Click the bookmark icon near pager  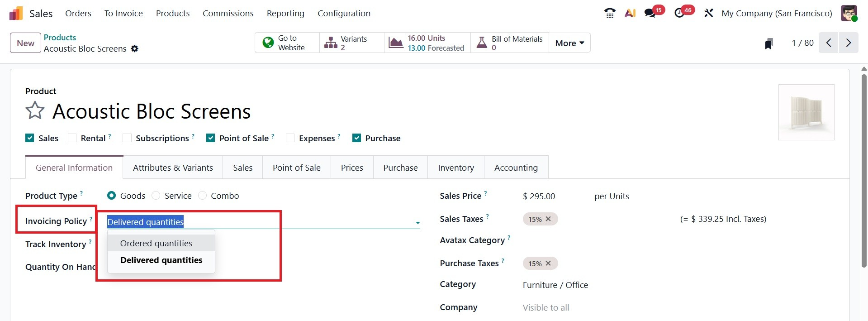(768, 43)
